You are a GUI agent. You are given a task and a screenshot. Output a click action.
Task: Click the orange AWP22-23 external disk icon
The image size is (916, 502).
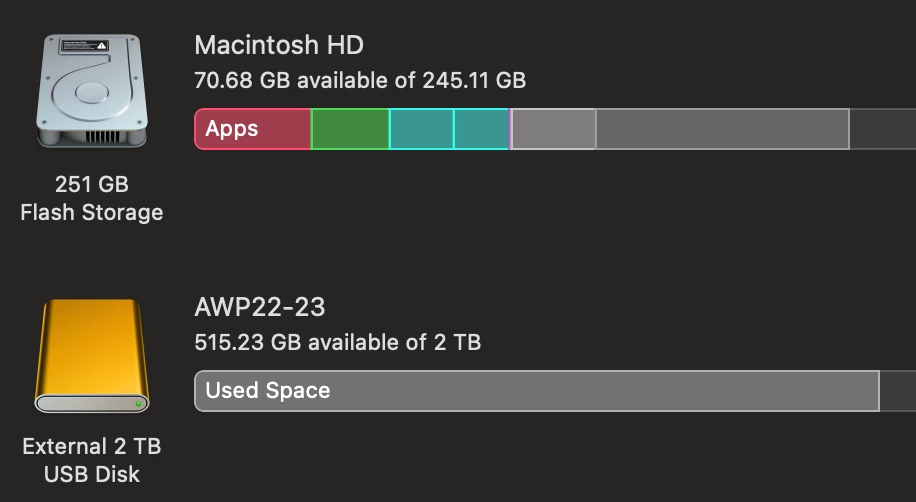(x=91, y=356)
